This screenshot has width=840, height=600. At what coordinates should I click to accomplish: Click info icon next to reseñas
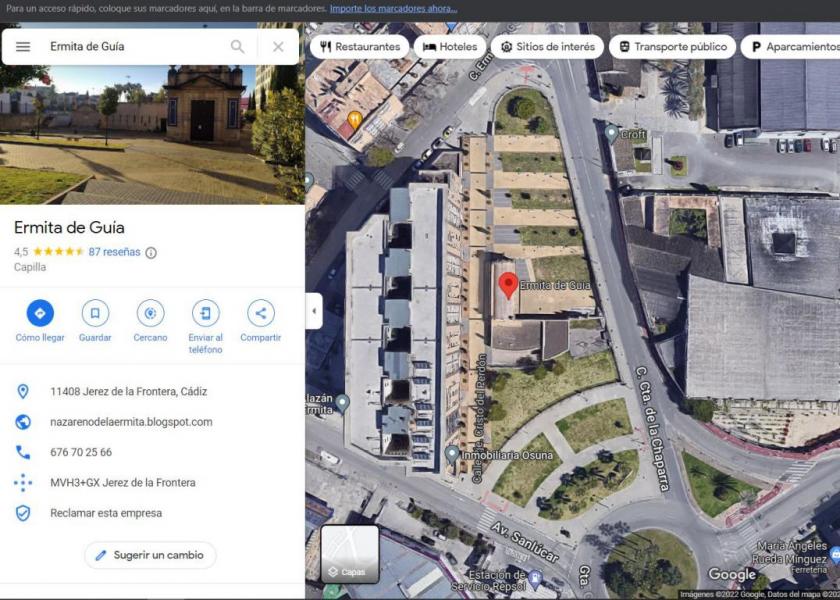pos(151,253)
